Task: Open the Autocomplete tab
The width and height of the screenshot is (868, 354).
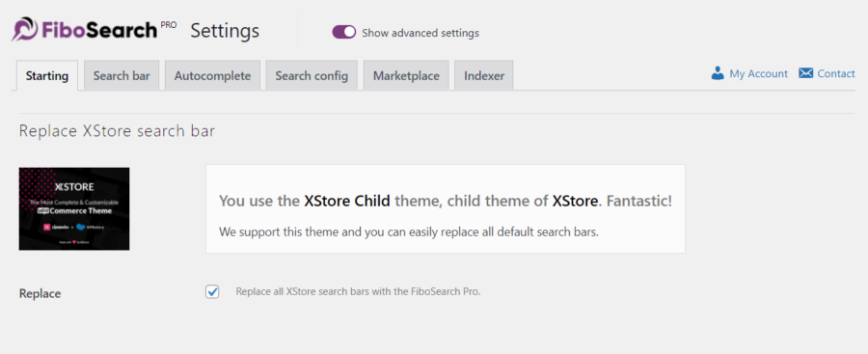Action: (x=212, y=76)
